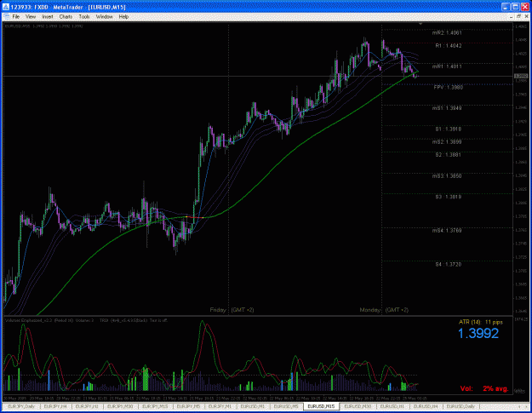Click the chart document icon beside File
The height and width of the screenshot is (413, 532).
tap(6, 17)
